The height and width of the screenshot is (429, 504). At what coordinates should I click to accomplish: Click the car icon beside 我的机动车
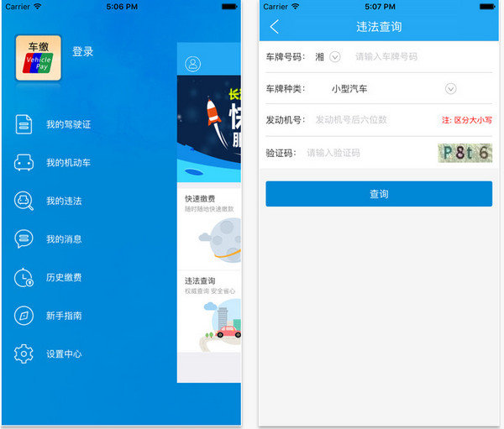(x=24, y=162)
